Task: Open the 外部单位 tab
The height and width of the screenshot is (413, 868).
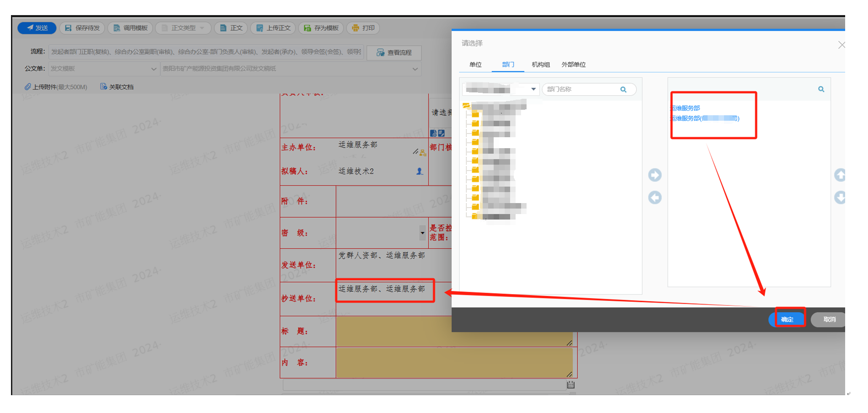Action: coord(573,64)
